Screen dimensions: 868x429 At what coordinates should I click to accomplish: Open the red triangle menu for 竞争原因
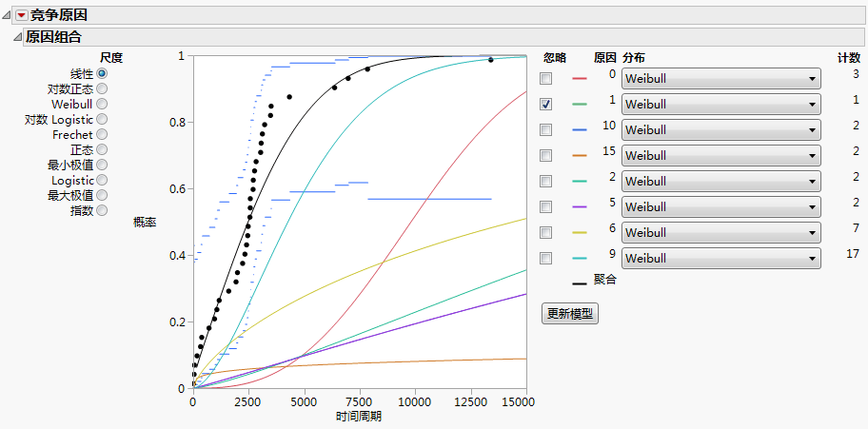tap(22, 15)
